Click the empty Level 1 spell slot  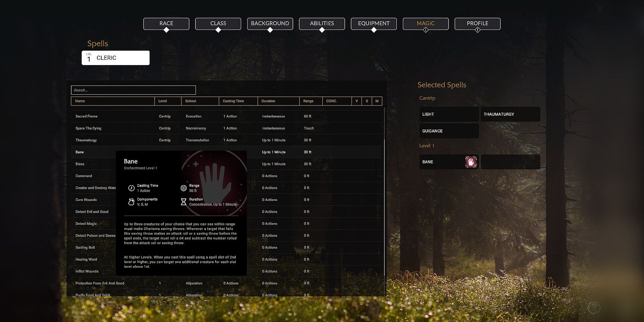(x=511, y=162)
